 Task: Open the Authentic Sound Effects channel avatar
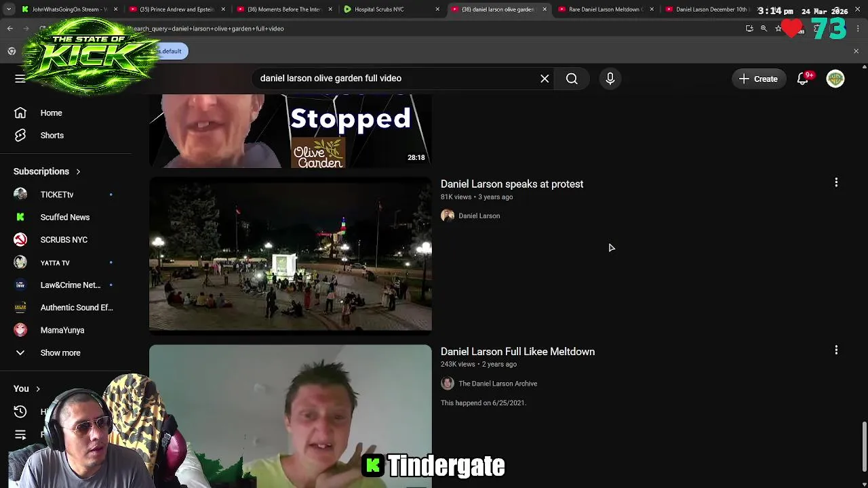click(x=20, y=307)
